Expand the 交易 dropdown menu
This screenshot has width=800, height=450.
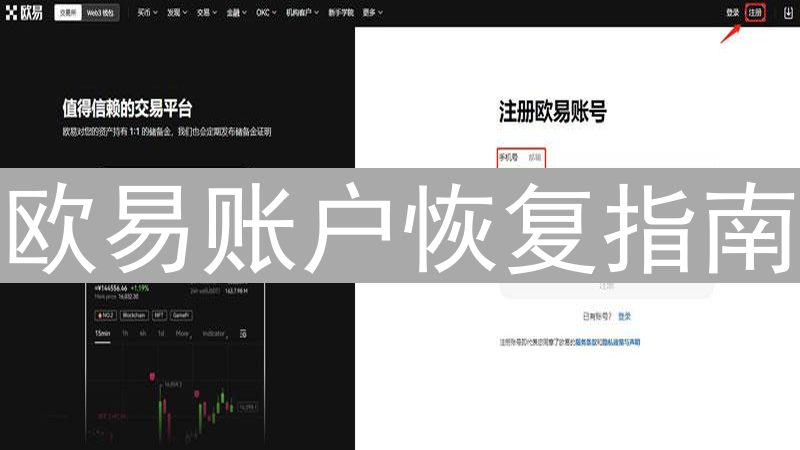[207, 12]
